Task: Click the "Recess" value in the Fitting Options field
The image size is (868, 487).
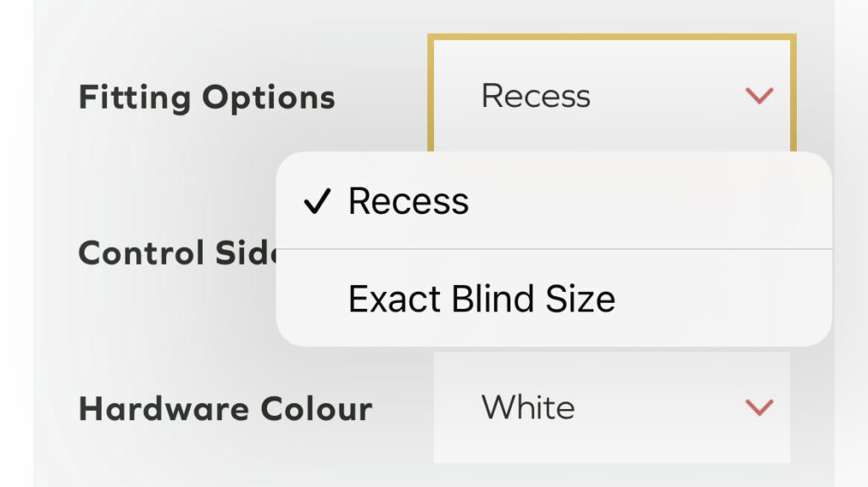Action: coord(536,96)
